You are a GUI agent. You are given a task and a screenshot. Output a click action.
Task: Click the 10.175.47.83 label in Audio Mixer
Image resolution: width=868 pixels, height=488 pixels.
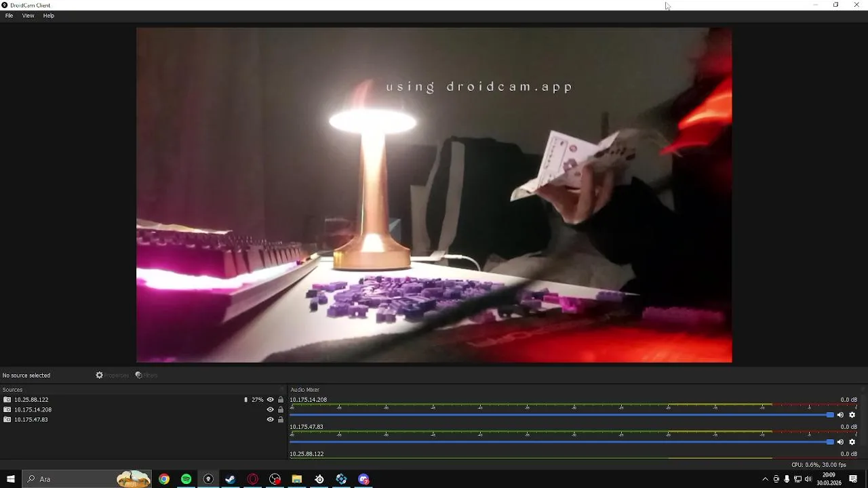pos(306,427)
